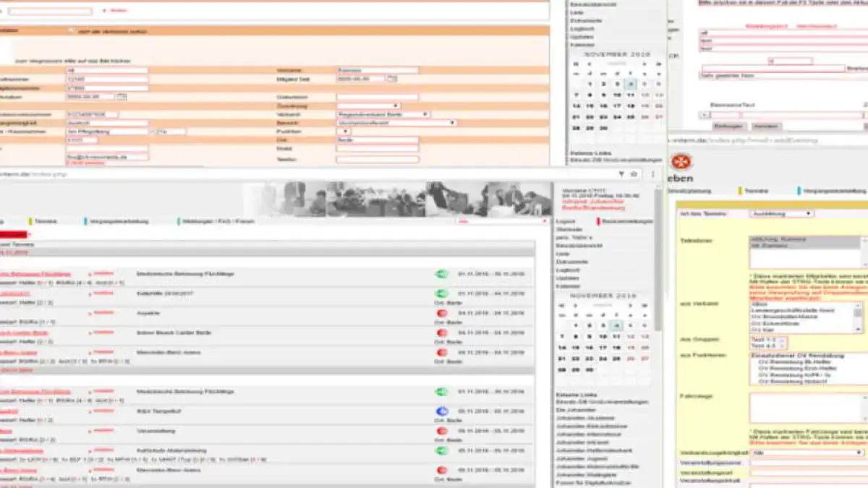Open the date picker beside the Geburtsdatum field

(122, 96)
